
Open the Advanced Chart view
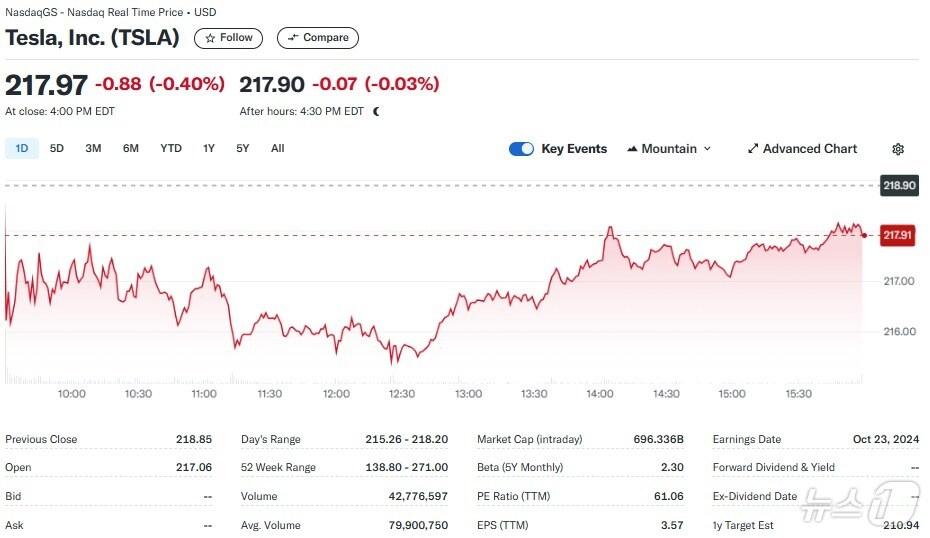pyautogui.click(x=801, y=149)
